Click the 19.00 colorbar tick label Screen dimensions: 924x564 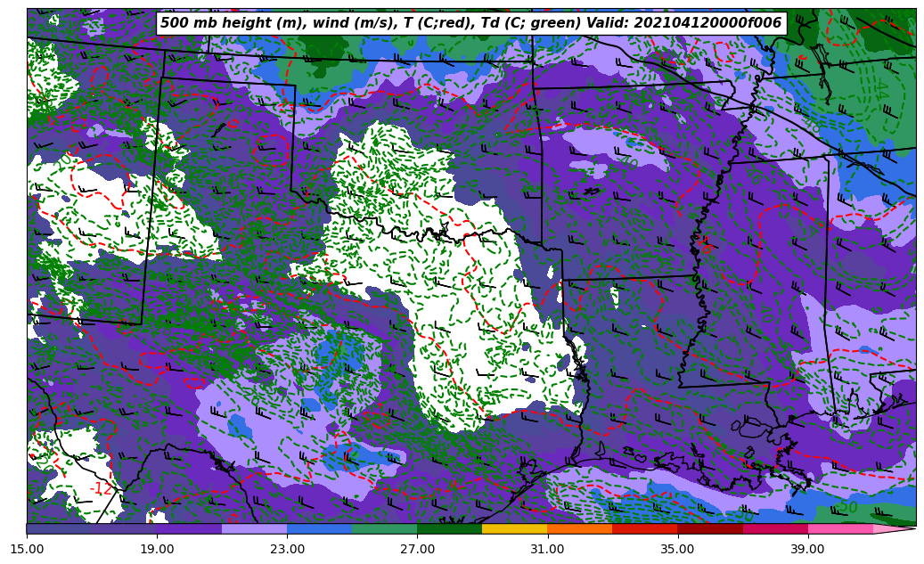tap(157, 549)
